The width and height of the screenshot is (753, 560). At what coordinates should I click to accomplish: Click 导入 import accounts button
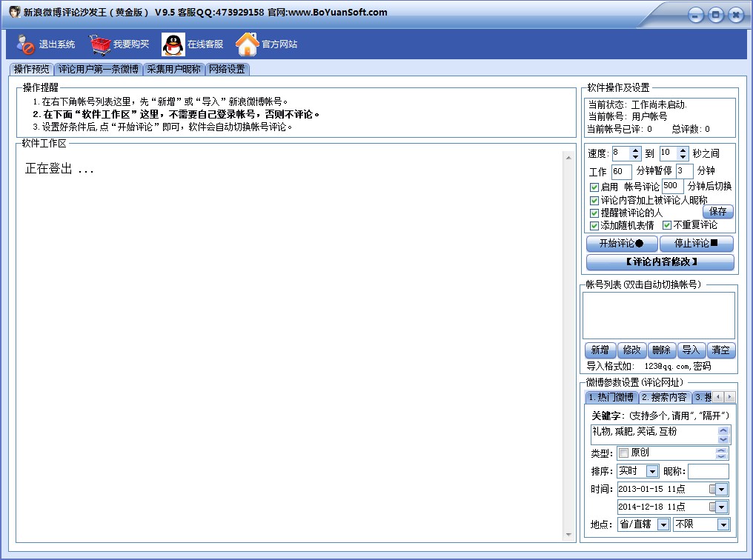coord(691,350)
